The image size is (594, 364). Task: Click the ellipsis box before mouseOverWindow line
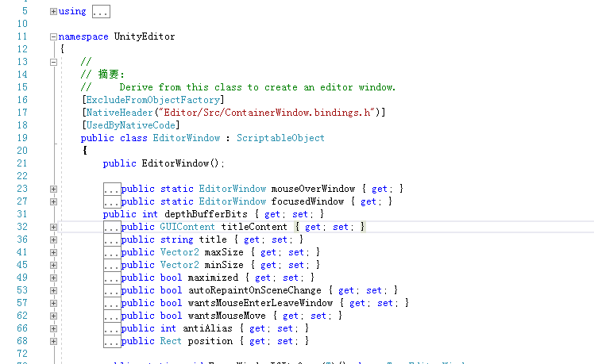pyautogui.click(x=112, y=189)
